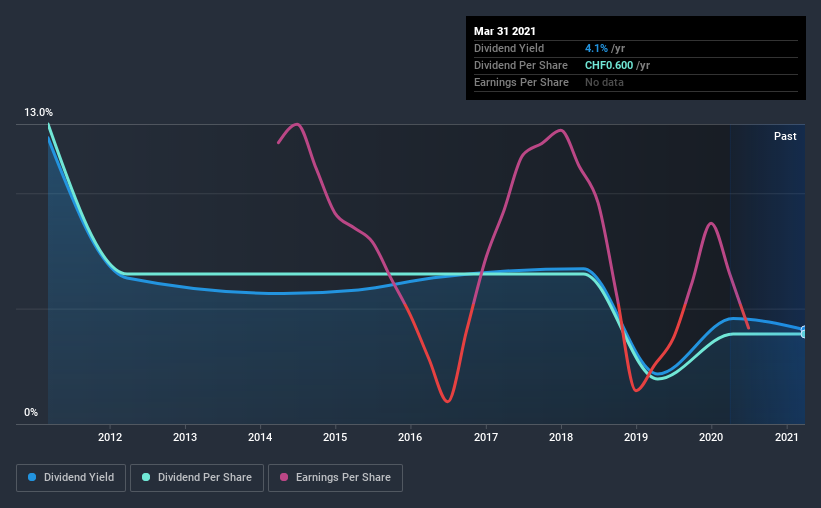Select the 2021 x-axis label

click(786, 437)
